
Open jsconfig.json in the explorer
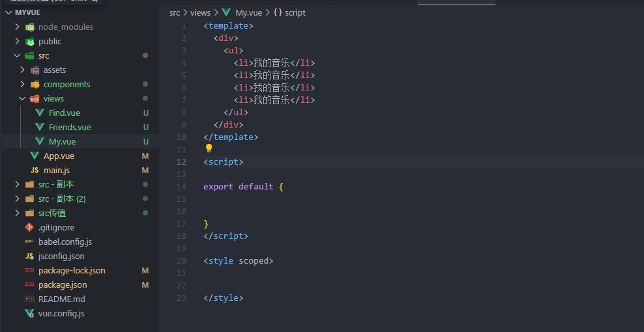pyautogui.click(x=61, y=256)
